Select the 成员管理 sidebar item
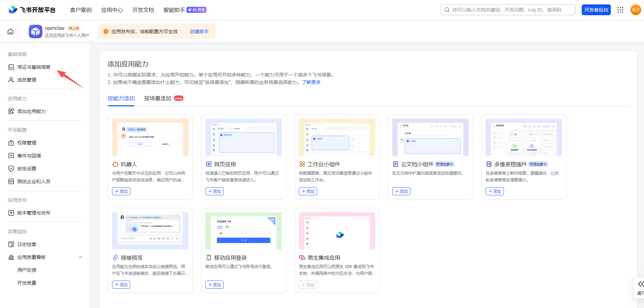Screen dimensions: 644x308 (26, 80)
